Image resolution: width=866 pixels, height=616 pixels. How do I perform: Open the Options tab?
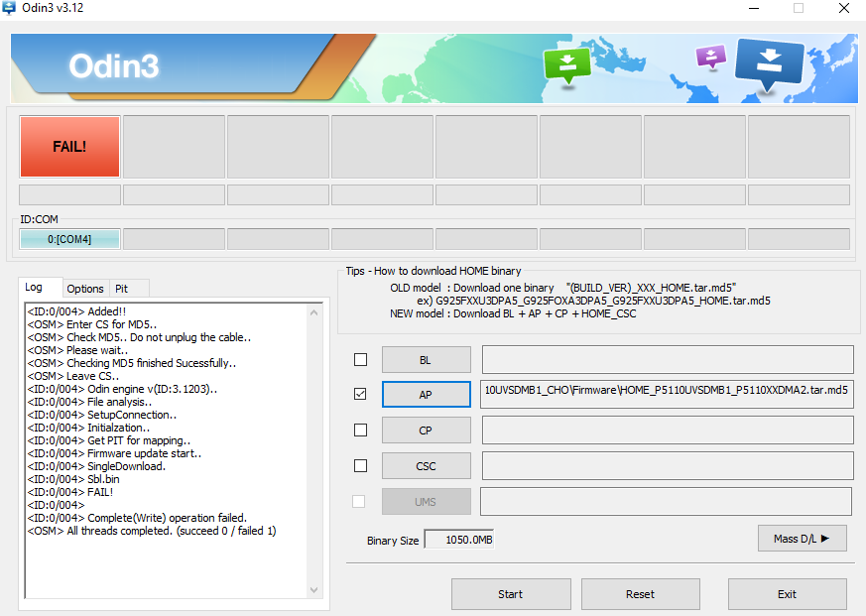[x=85, y=289]
